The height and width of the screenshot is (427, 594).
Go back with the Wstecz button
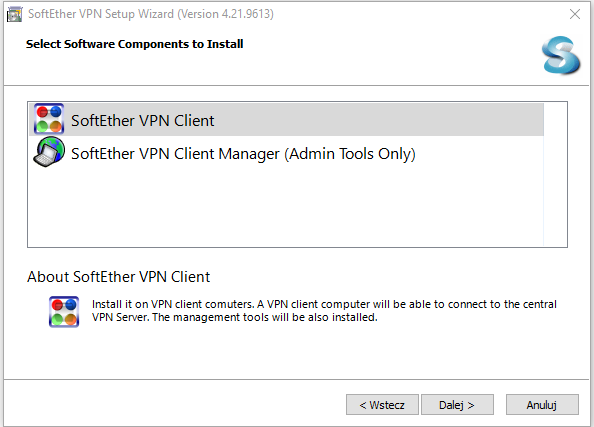(382, 405)
